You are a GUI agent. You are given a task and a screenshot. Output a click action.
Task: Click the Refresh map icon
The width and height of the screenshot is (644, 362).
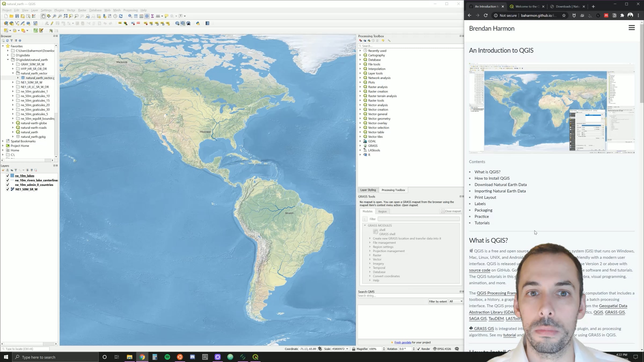(121, 16)
